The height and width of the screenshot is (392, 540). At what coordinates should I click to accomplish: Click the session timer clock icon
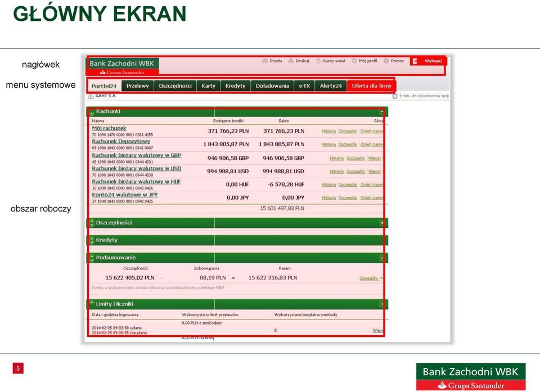point(395,96)
